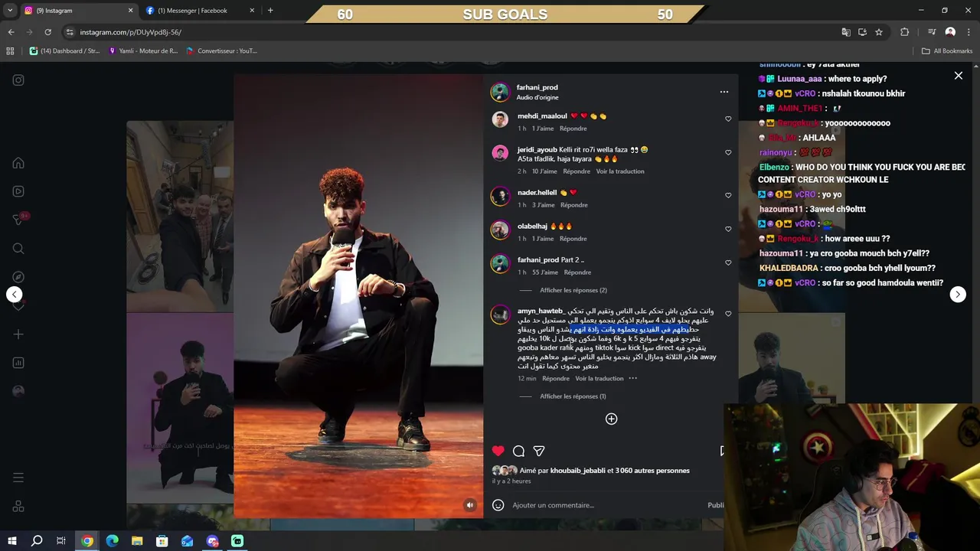Screen dimensions: 980x551
Task: Mute or unmute video speaker icon
Action: 470,505
